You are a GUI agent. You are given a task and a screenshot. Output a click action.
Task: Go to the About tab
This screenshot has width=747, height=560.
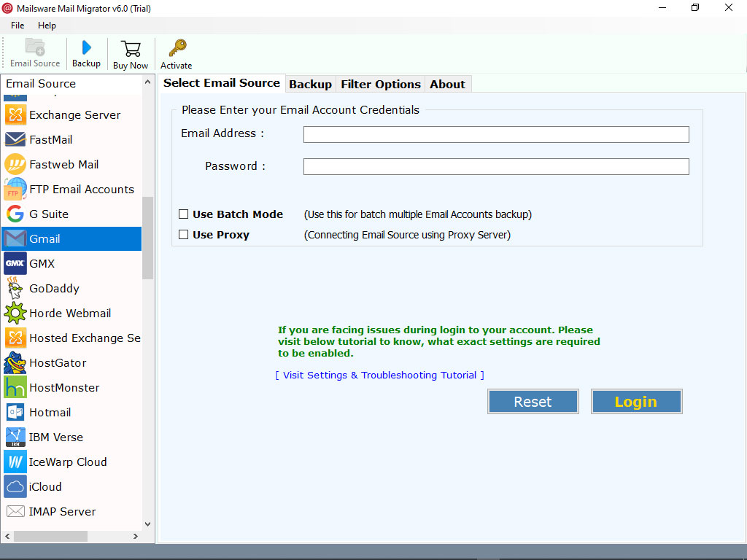click(x=447, y=85)
